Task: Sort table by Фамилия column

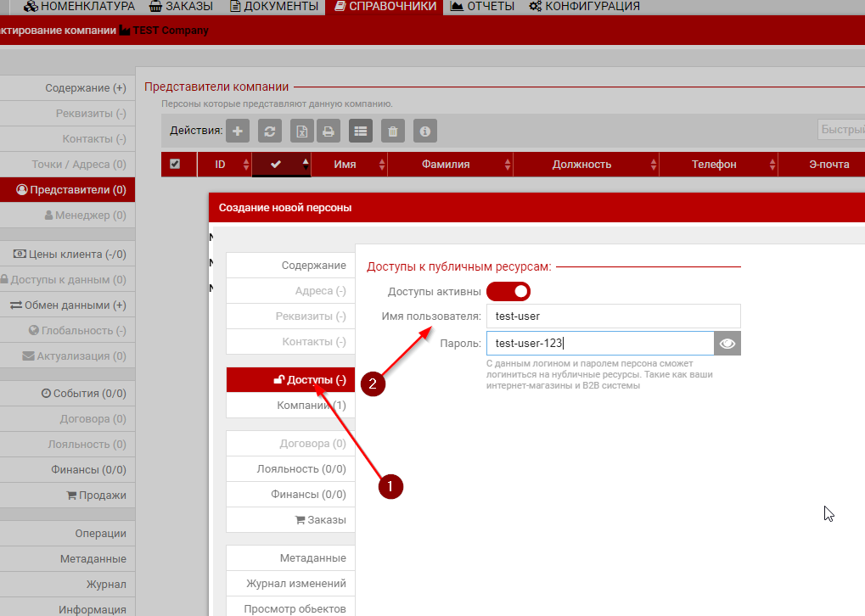Action: coord(446,164)
